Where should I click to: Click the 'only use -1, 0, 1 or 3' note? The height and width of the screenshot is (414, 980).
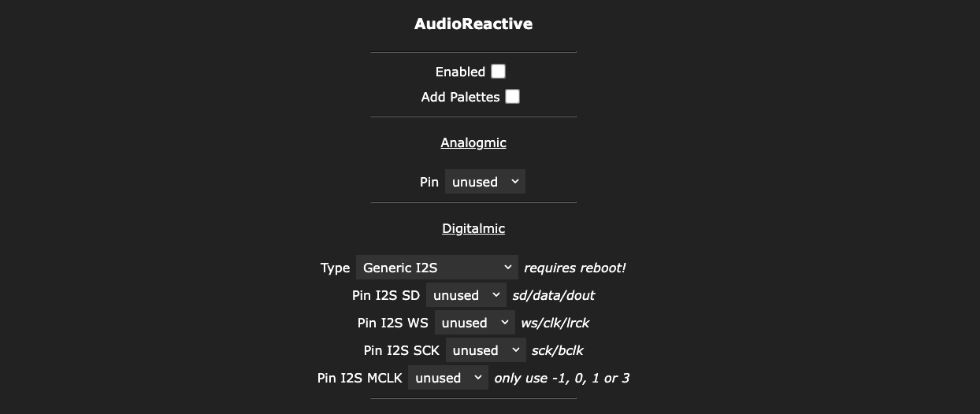pos(561,378)
